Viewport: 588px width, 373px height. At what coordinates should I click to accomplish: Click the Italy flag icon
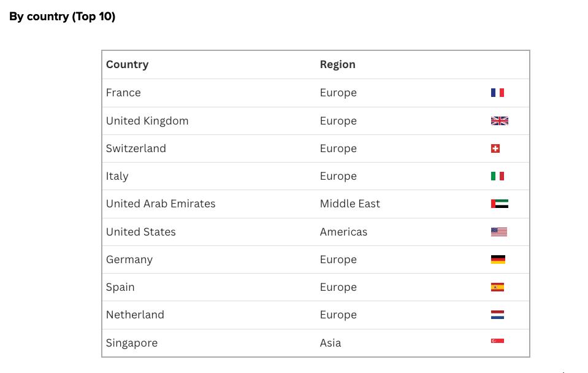pos(497,176)
